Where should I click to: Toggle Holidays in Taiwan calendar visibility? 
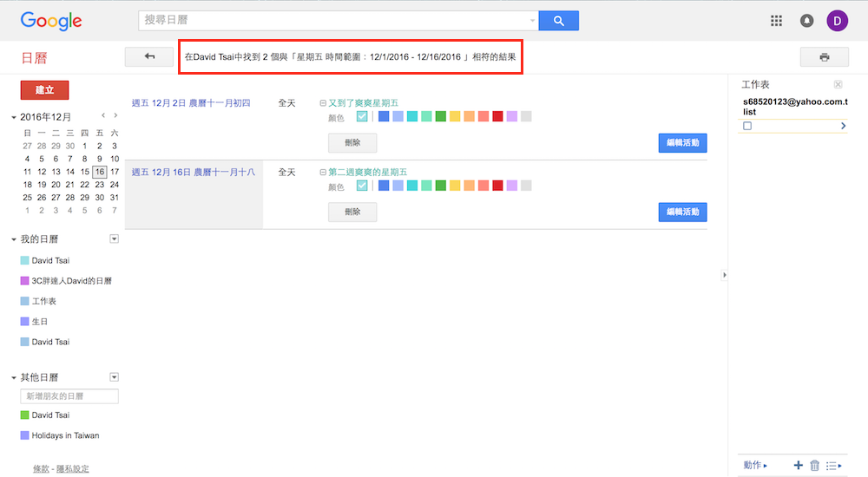pyautogui.click(x=24, y=435)
